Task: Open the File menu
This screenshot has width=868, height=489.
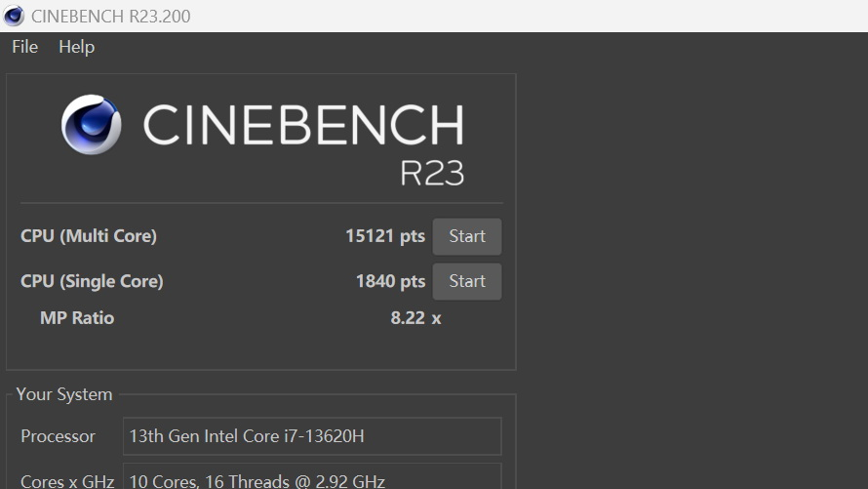Action: (x=25, y=47)
